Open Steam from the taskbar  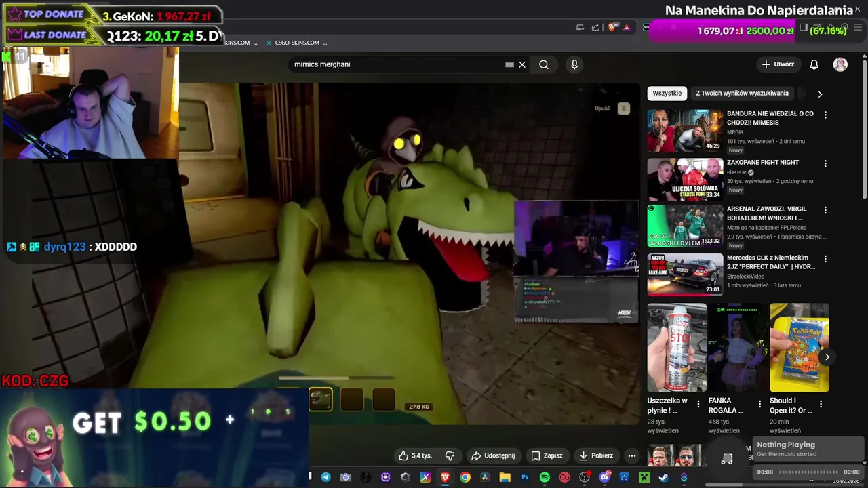(x=664, y=477)
